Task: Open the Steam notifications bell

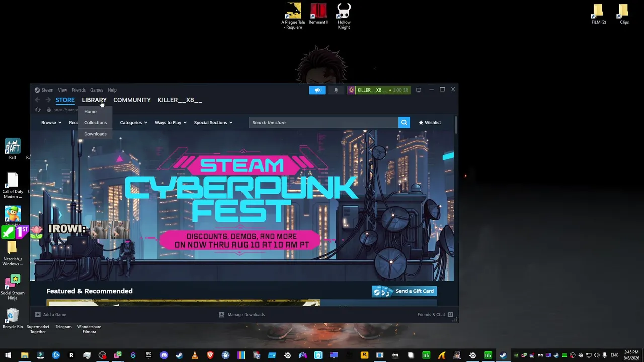Action: (x=336, y=90)
